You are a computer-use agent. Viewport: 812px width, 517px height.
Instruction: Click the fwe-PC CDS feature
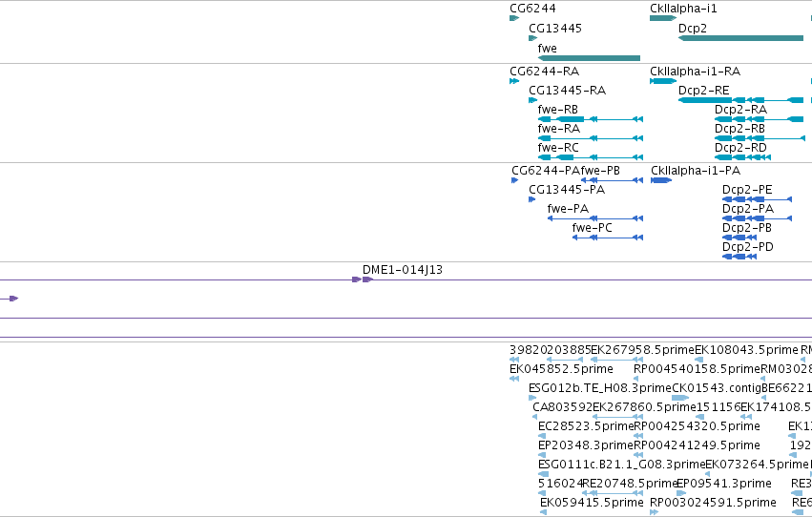coord(608,238)
